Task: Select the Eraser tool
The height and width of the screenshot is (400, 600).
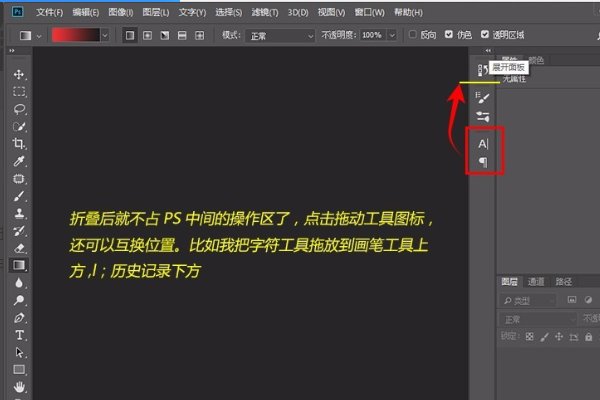Action: click(x=19, y=248)
